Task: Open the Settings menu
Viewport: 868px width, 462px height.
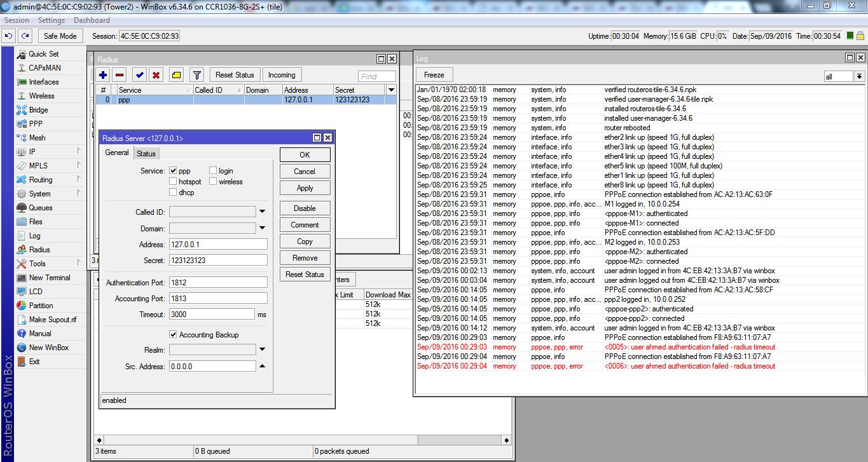Action: (x=52, y=20)
